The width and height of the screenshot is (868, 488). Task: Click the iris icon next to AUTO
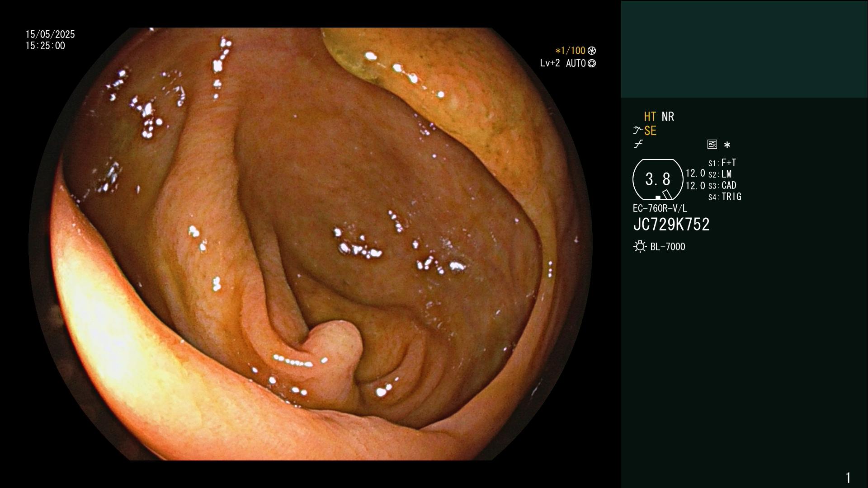pos(592,63)
